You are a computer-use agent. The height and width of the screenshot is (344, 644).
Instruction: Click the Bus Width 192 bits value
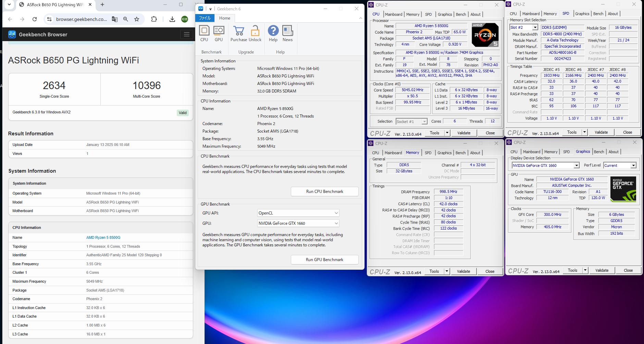click(x=616, y=234)
